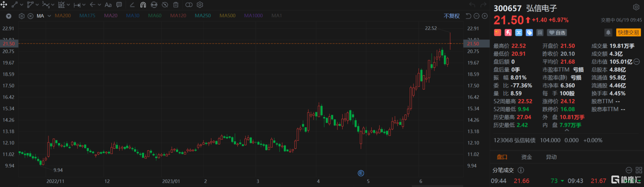The height and width of the screenshot is (187, 644).
Task: Click the MA1 legend label
Action: [x=277, y=16]
